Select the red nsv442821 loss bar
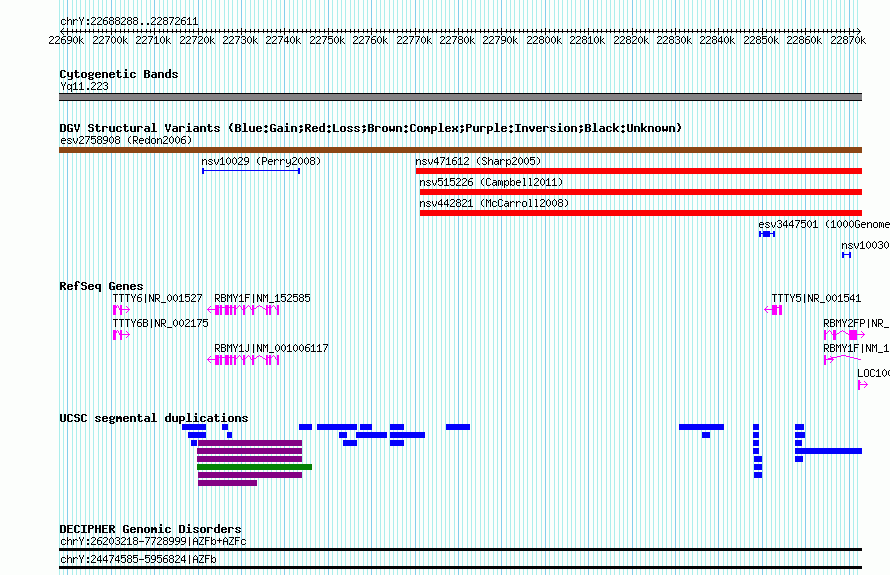Image resolution: width=890 pixels, height=575 pixels. point(641,213)
